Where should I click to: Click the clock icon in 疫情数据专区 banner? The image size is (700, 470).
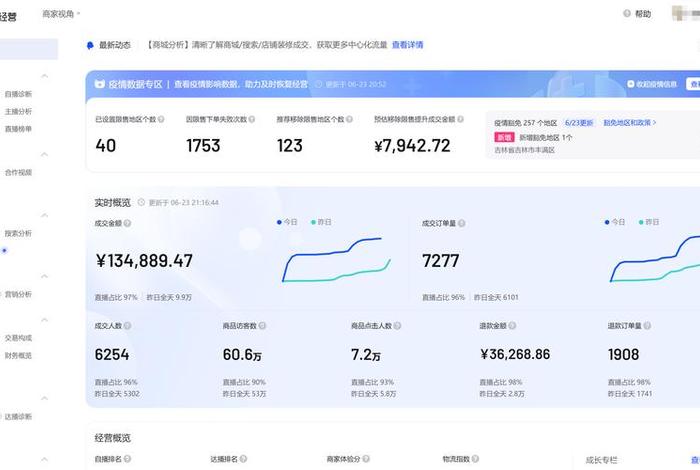pyautogui.click(x=318, y=84)
